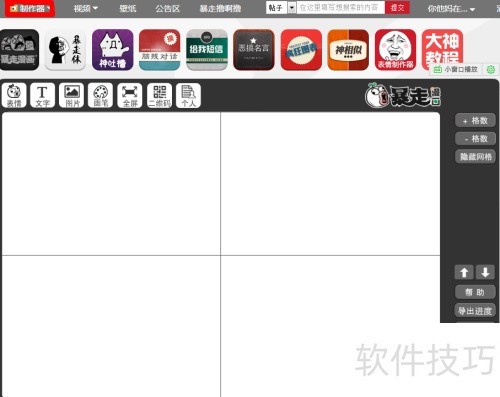Open the 恶搞名言 app icon
This screenshot has width=500, height=397.
[254, 50]
